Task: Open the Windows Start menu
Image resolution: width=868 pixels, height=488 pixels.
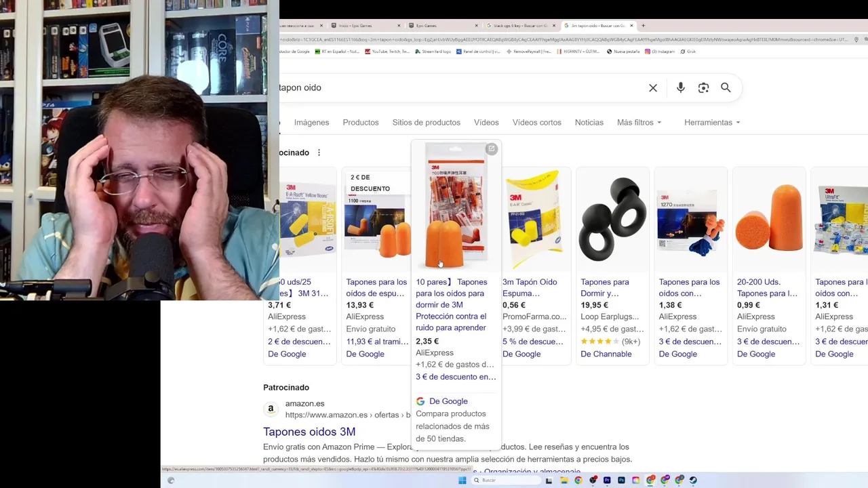Action: coord(462,480)
